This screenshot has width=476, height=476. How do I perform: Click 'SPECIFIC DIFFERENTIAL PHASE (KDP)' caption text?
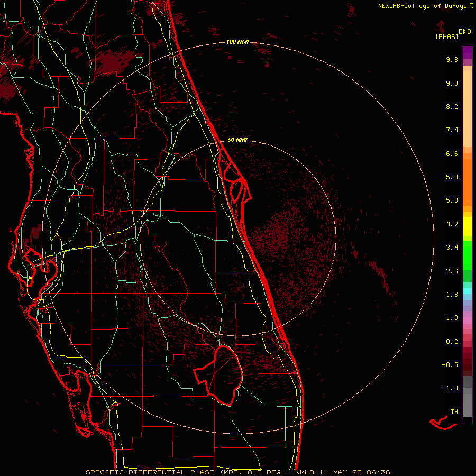(x=165, y=472)
